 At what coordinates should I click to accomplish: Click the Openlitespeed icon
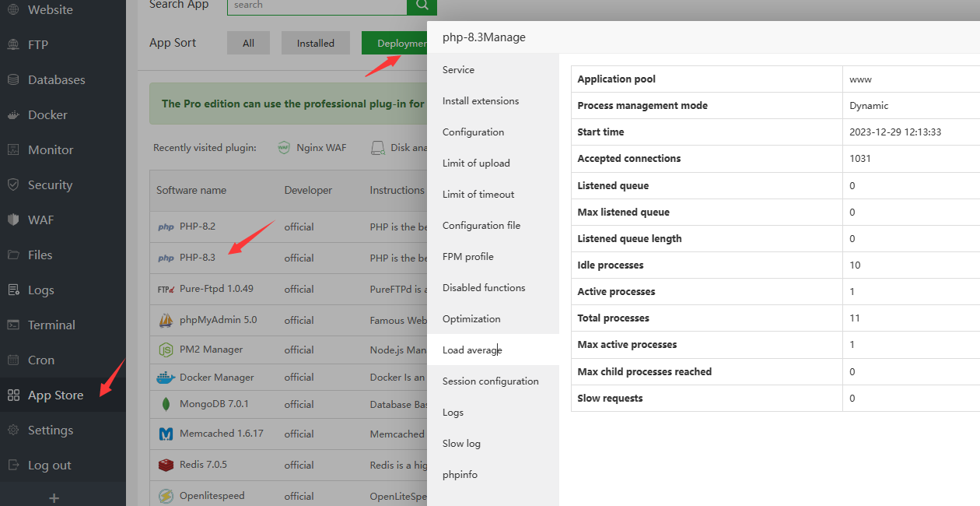click(166, 496)
